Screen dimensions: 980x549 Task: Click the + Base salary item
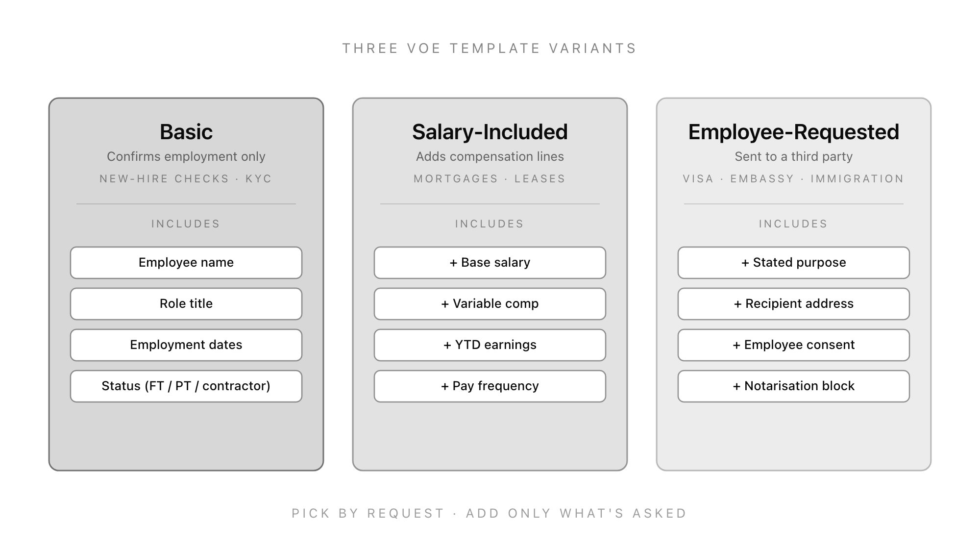tap(490, 263)
